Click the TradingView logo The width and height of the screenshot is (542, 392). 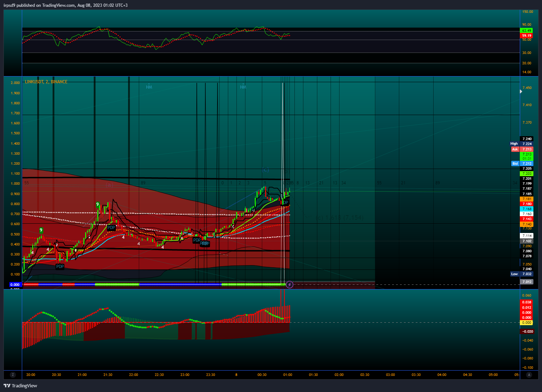click(x=20, y=386)
